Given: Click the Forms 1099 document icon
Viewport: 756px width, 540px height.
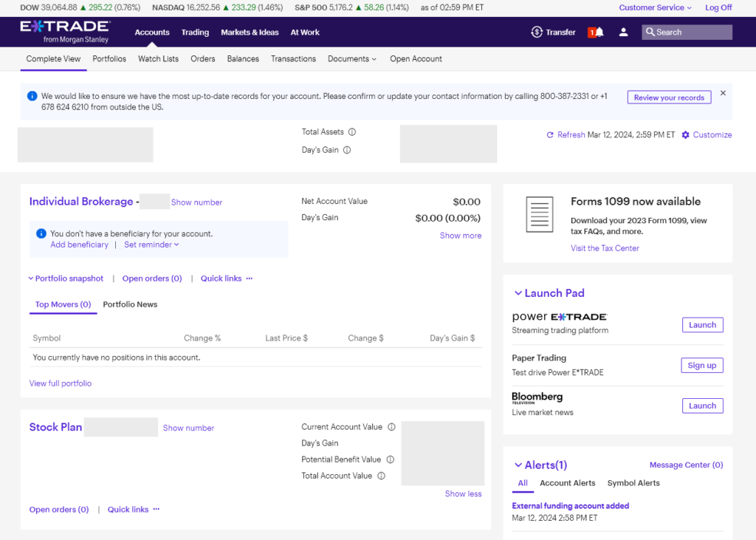Looking at the screenshot, I should (x=540, y=214).
